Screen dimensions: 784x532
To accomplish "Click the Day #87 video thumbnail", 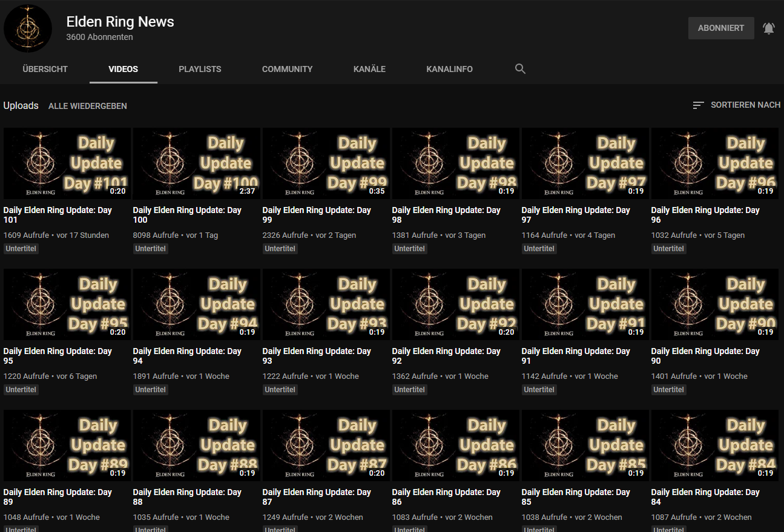I will [326, 445].
